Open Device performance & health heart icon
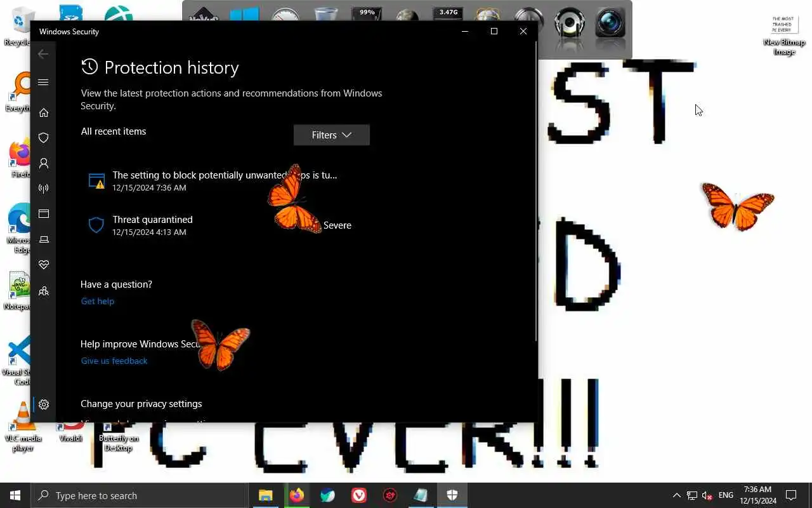 44,265
